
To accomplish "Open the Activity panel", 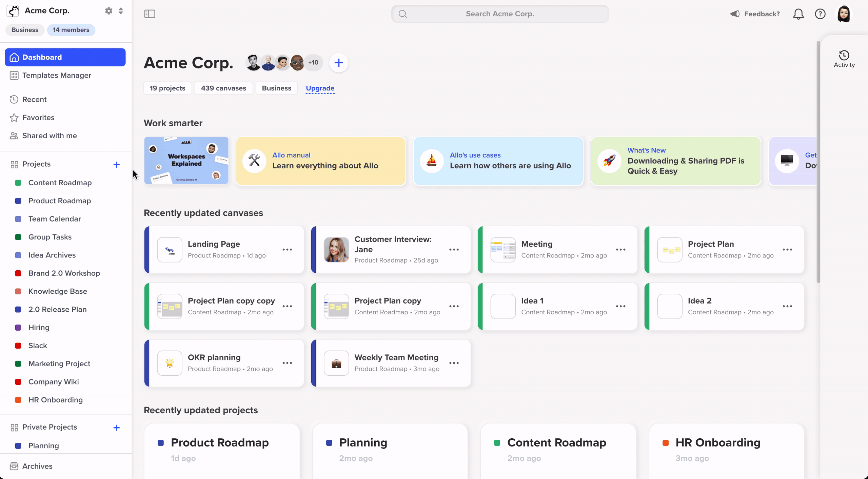I will (844, 59).
